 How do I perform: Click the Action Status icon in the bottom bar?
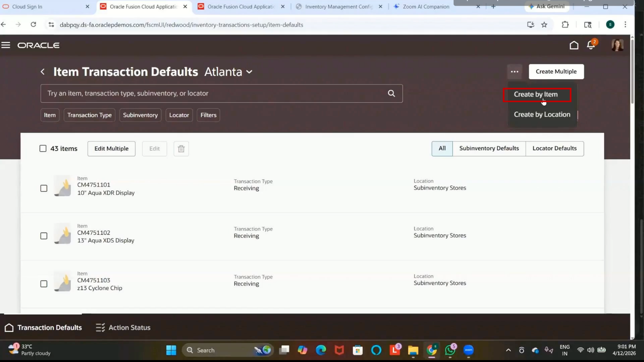[x=100, y=327]
